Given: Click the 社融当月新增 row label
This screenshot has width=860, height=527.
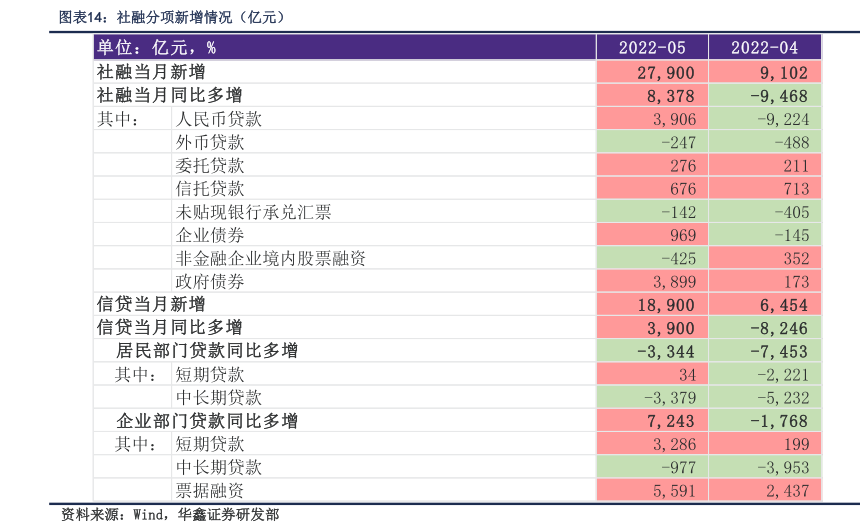Looking at the screenshot, I should pyautogui.click(x=151, y=72).
